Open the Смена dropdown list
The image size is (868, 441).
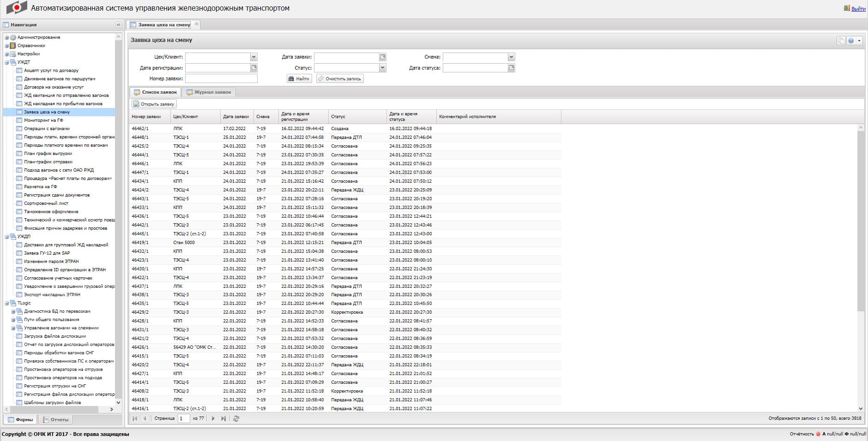click(511, 57)
